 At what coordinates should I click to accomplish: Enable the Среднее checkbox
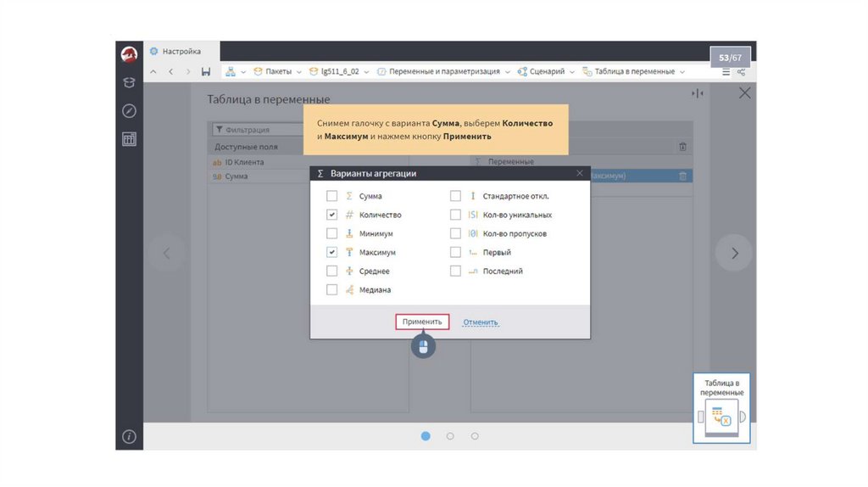pos(331,271)
